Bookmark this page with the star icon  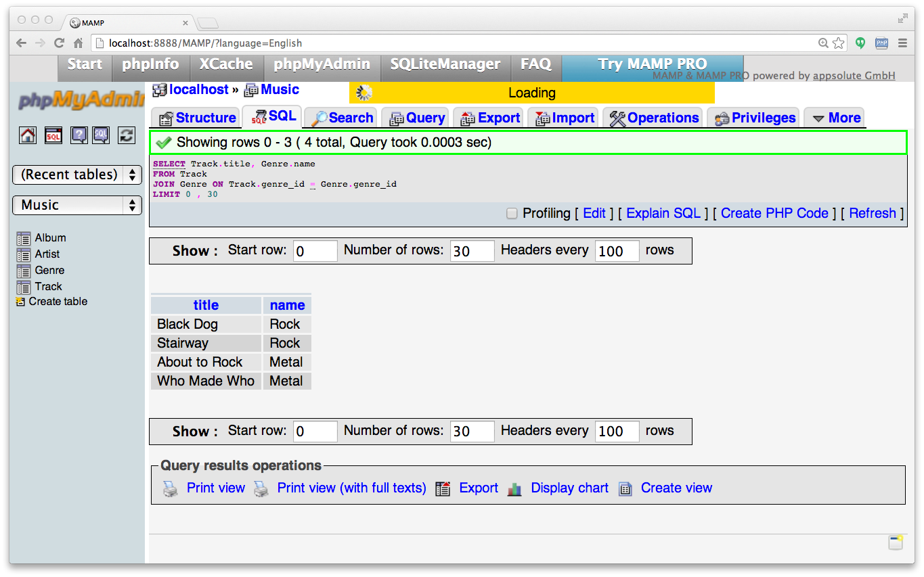click(x=839, y=43)
